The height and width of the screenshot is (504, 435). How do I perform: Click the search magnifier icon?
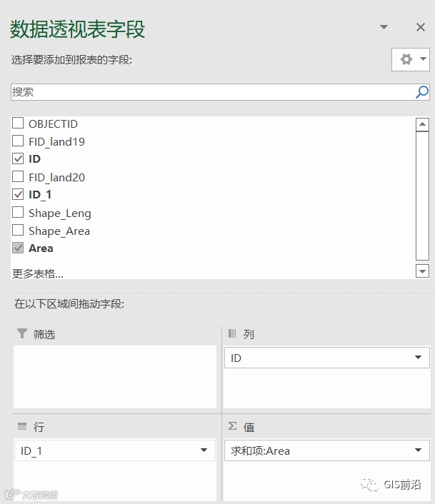pos(422,92)
